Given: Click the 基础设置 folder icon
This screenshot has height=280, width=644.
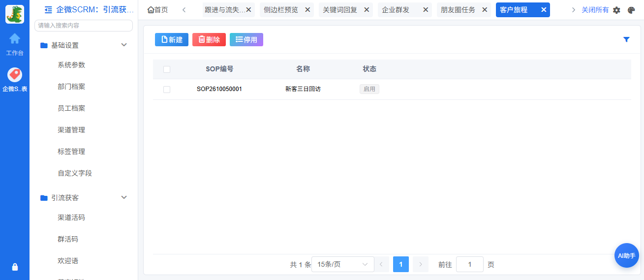Looking at the screenshot, I should pyautogui.click(x=44, y=45).
